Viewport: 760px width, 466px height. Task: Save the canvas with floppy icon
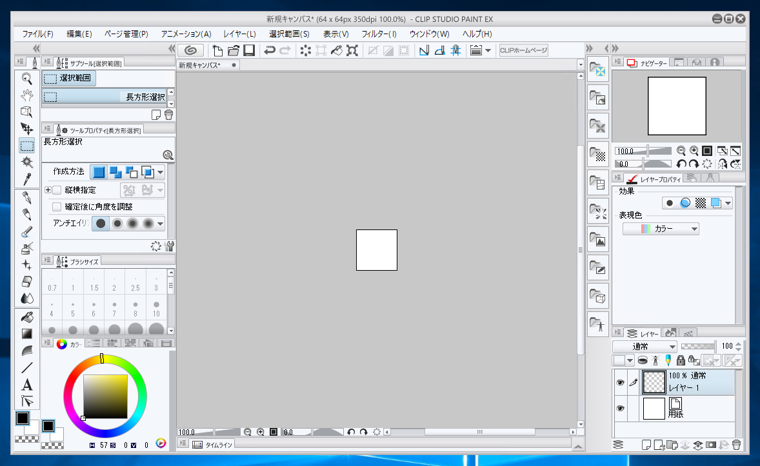tap(249, 50)
